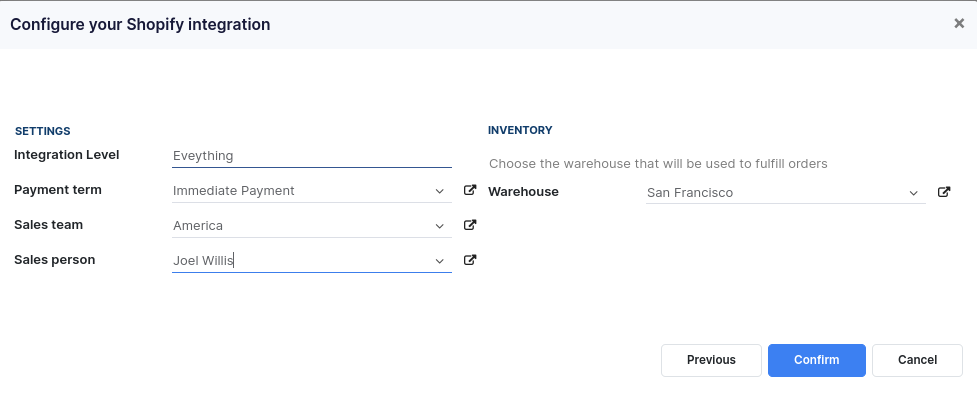
Task: Expand the Sales team dropdown arrow
Action: (x=440, y=226)
